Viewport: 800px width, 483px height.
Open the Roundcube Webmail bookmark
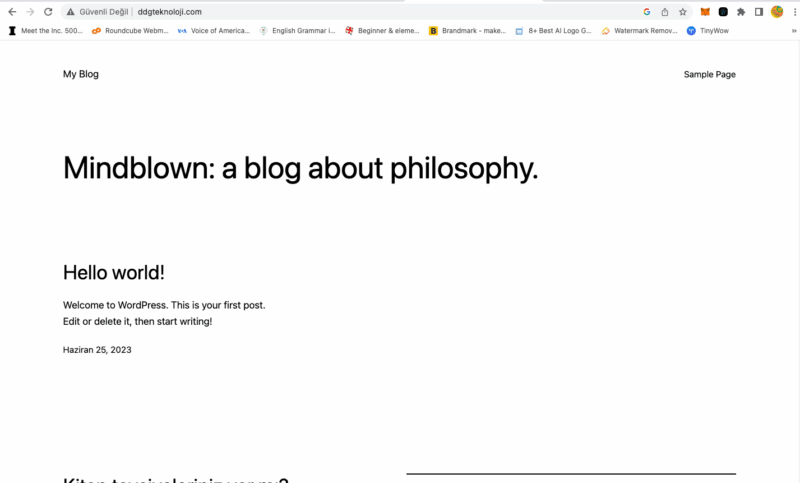[130, 31]
